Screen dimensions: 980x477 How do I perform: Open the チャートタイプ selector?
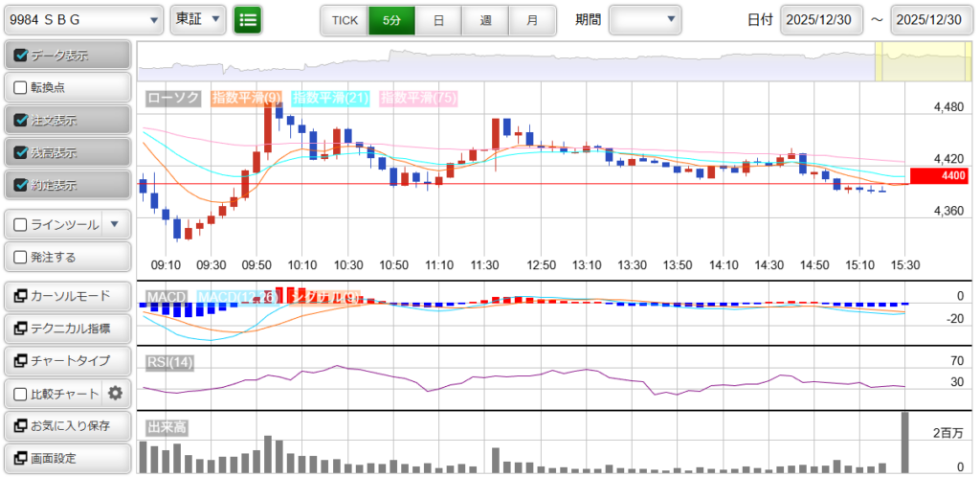[66, 361]
